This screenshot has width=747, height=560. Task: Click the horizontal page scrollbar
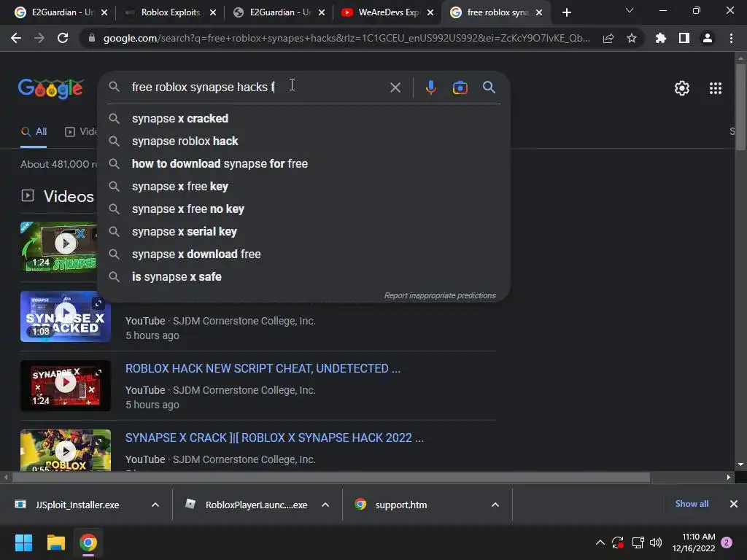[330, 477]
